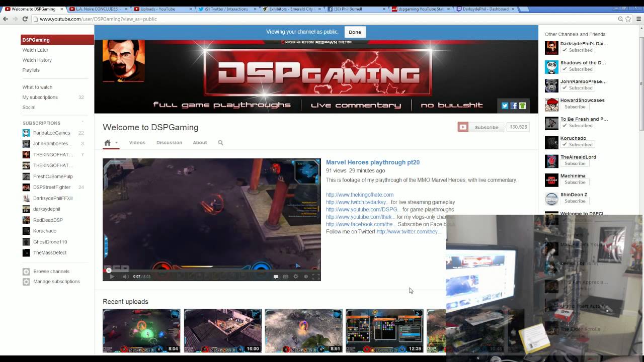Viewport: 644px width, 362px height.
Task: Toggle Subscribed under Koruchado in right panel
Action: point(578,144)
